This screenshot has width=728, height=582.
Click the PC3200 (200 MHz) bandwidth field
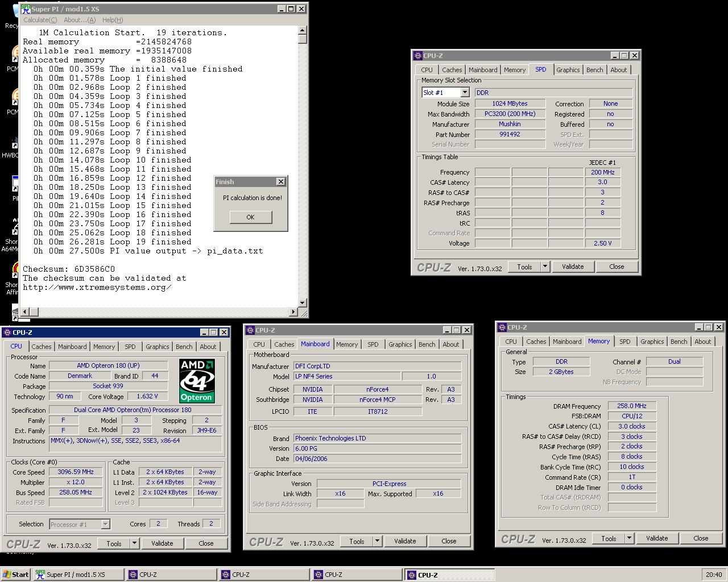pos(510,114)
